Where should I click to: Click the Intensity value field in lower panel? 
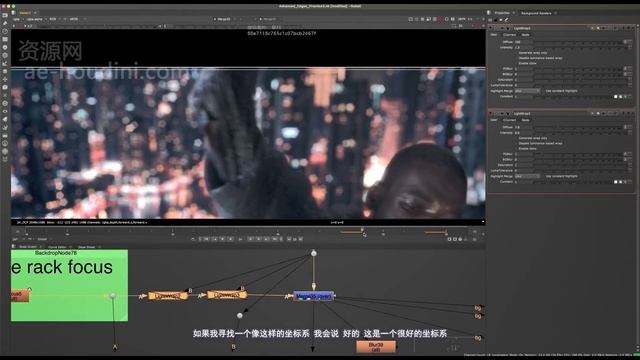pyautogui.click(x=523, y=133)
